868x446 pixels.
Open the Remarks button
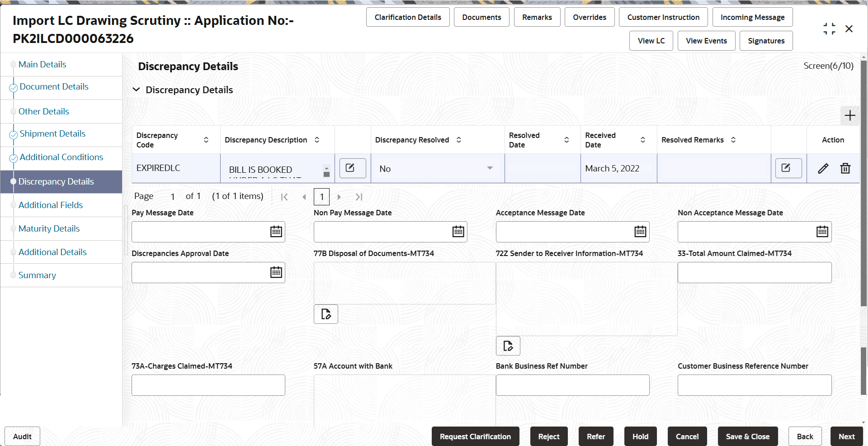coord(537,17)
